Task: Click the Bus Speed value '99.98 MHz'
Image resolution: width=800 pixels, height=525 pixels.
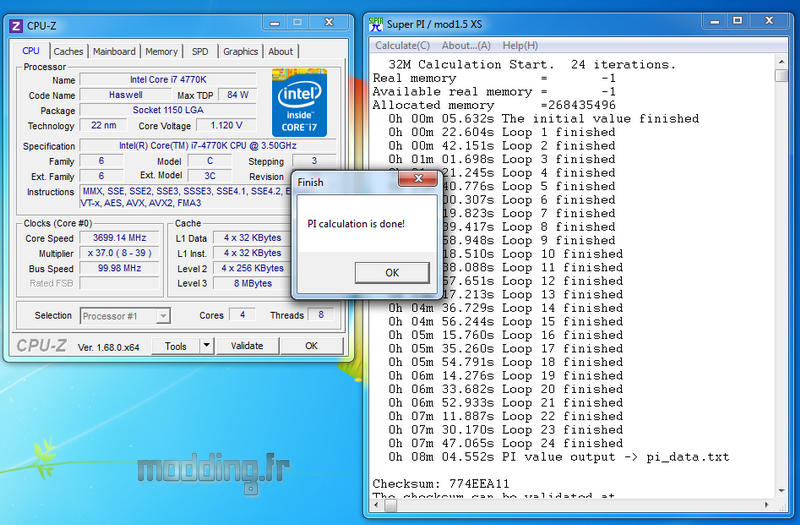Action: click(119, 268)
